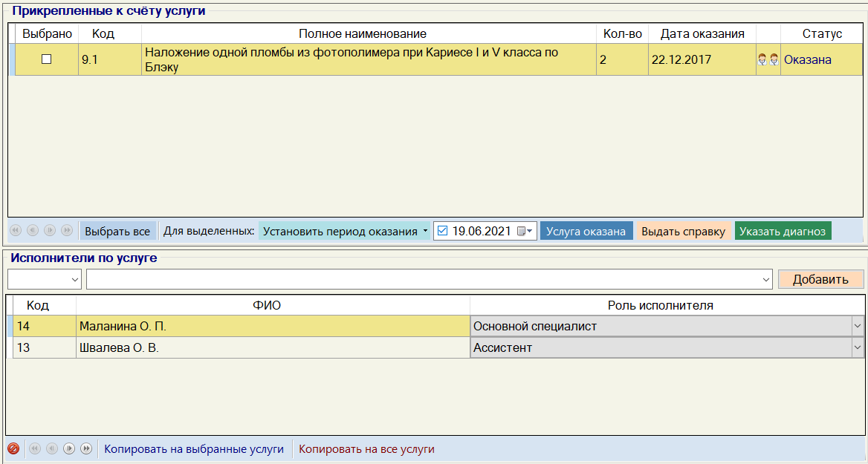
Task: Go to first service record arrow
Action: point(15,231)
